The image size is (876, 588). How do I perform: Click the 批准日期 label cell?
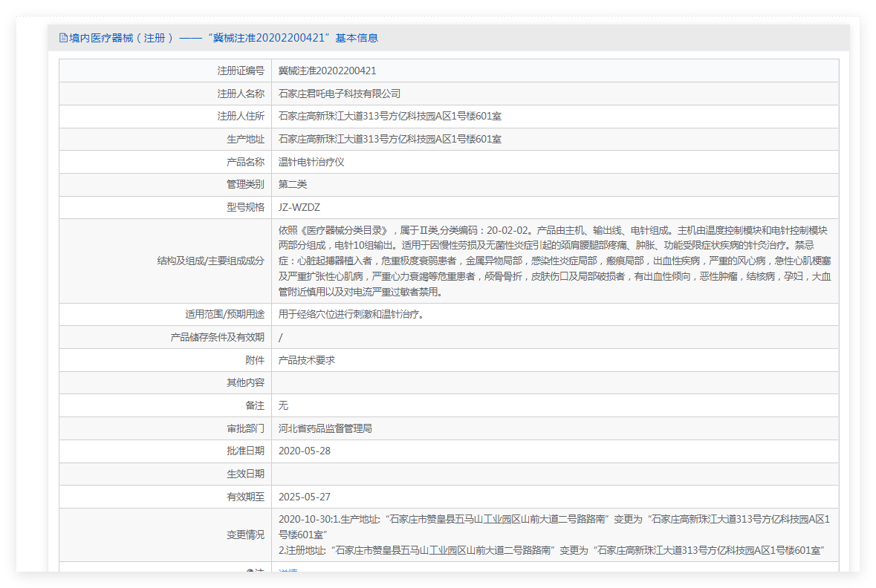166,451
